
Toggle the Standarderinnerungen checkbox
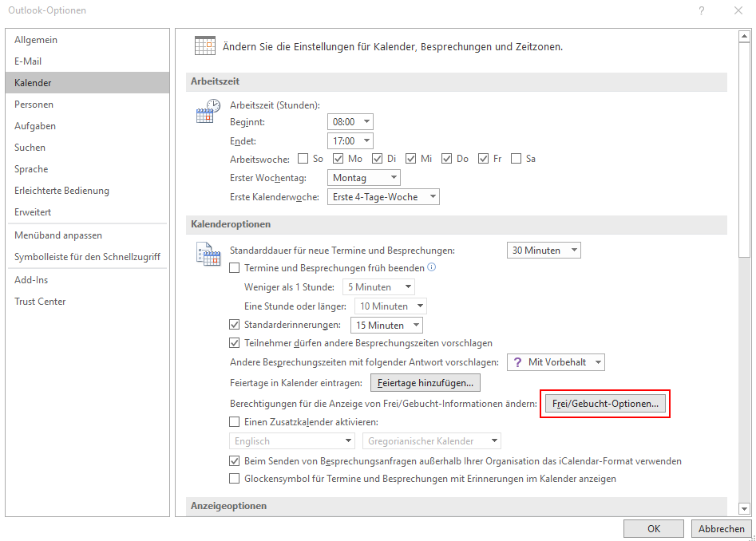point(235,325)
